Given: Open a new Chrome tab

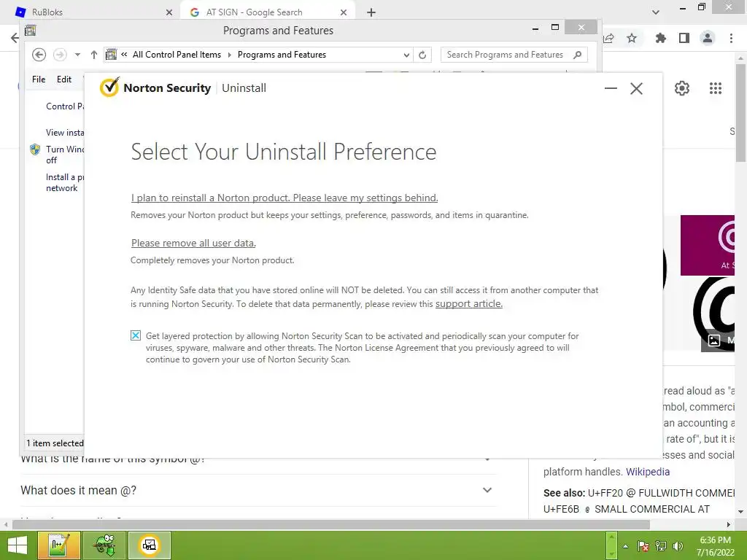Looking at the screenshot, I should click(x=371, y=12).
